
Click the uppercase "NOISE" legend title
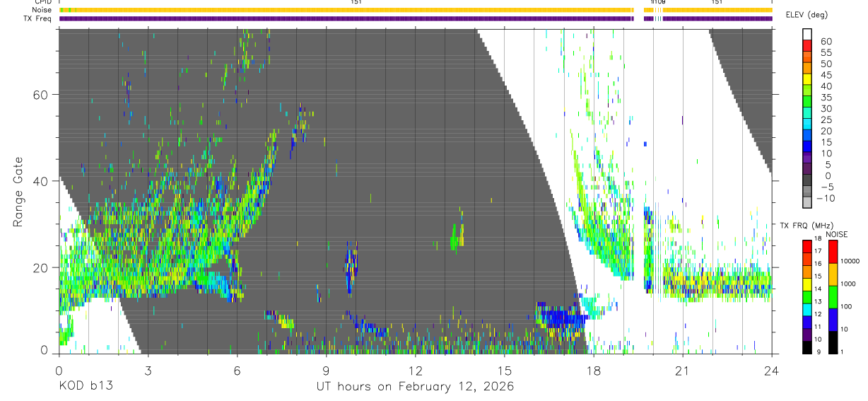(x=836, y=234)
